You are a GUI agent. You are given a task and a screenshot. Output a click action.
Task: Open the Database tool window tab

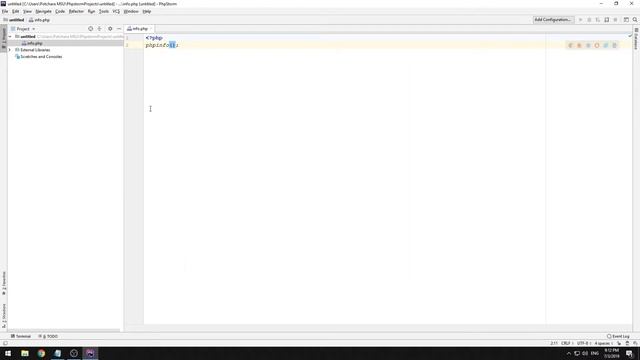[636, 38]
